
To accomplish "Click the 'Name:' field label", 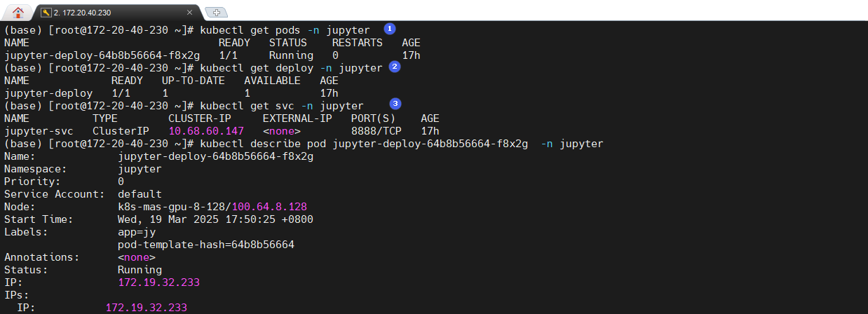I will (x=20, y=156).
